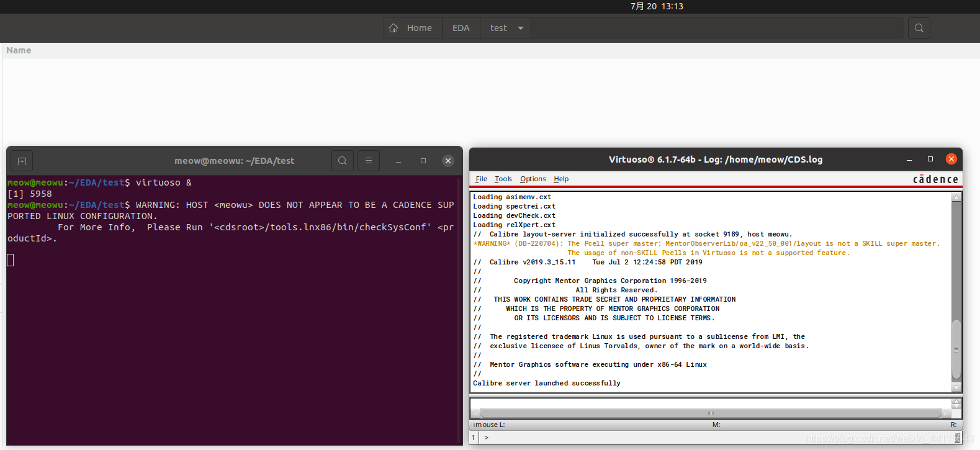Screen dimensions: 980x450
Task: Click the 'M:' status bar entry
Action: click(716, 425)
